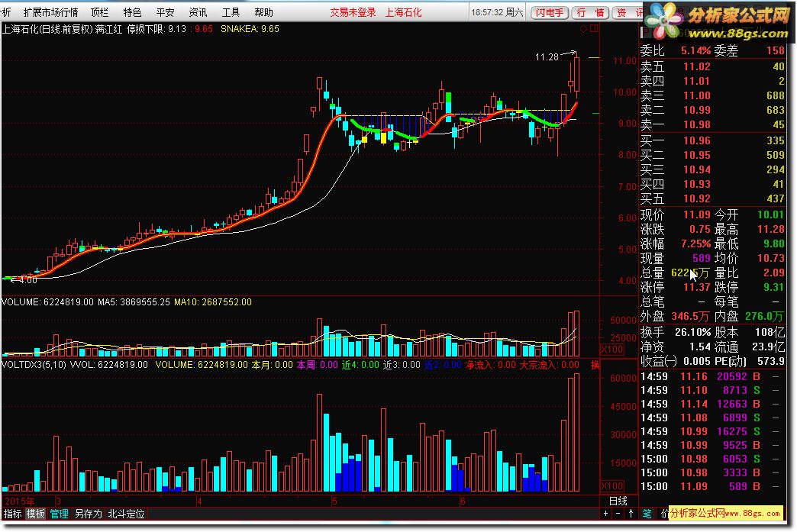Zoom out with the minus icon

(x=618, y=514)
